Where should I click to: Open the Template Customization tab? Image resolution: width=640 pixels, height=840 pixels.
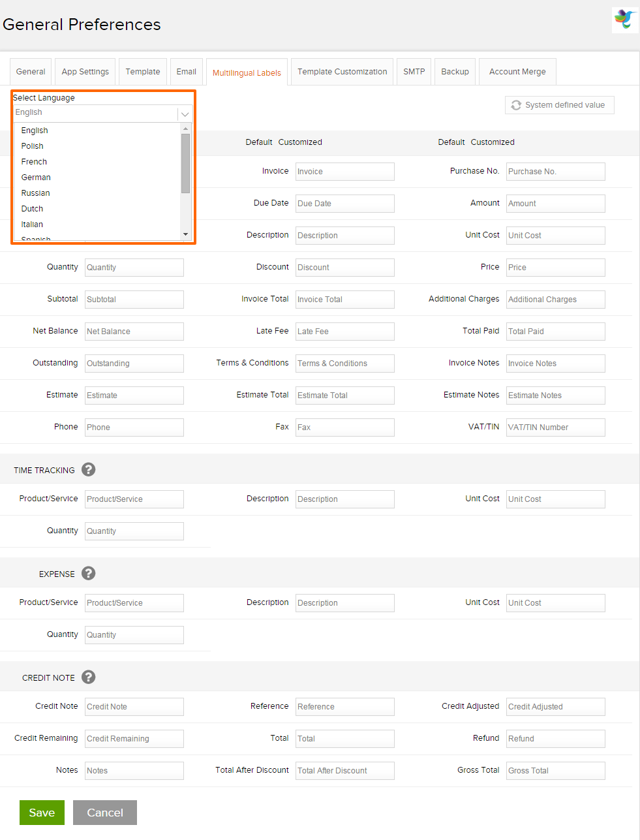[x=343, y=72]
